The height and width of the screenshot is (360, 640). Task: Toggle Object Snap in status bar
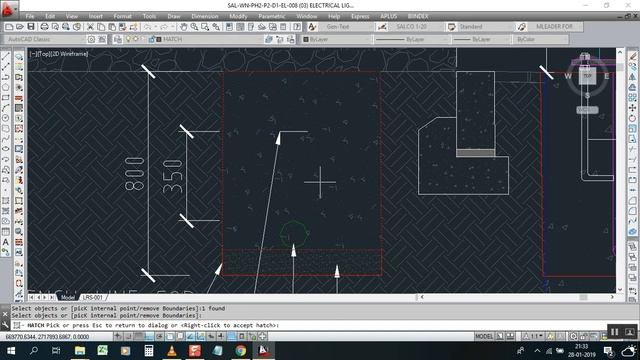[170, 336]
